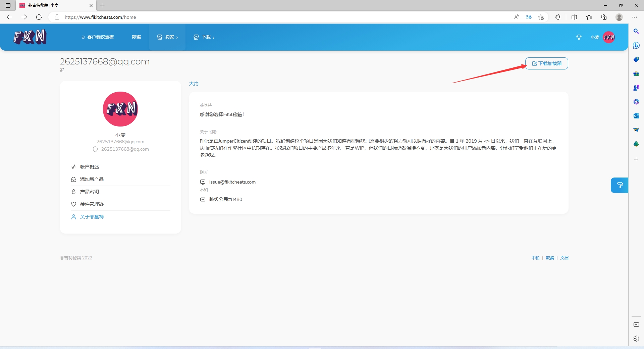Open the user avatar menu in header
644x349 pixels.
(x=608, y=37)
